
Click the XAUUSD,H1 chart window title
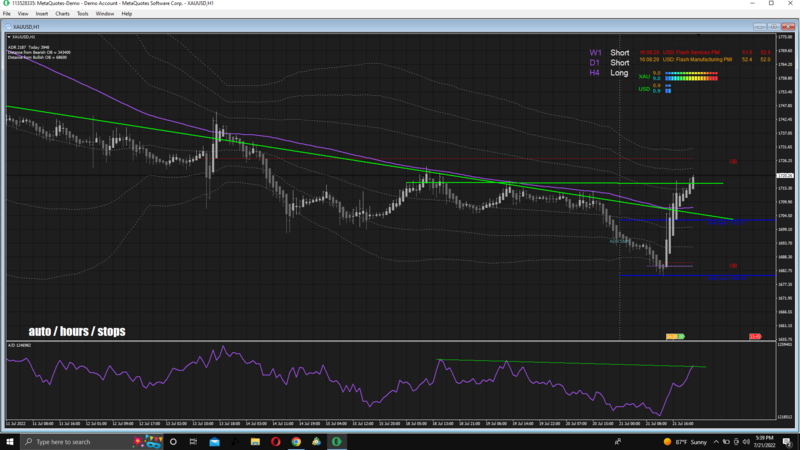26,27
